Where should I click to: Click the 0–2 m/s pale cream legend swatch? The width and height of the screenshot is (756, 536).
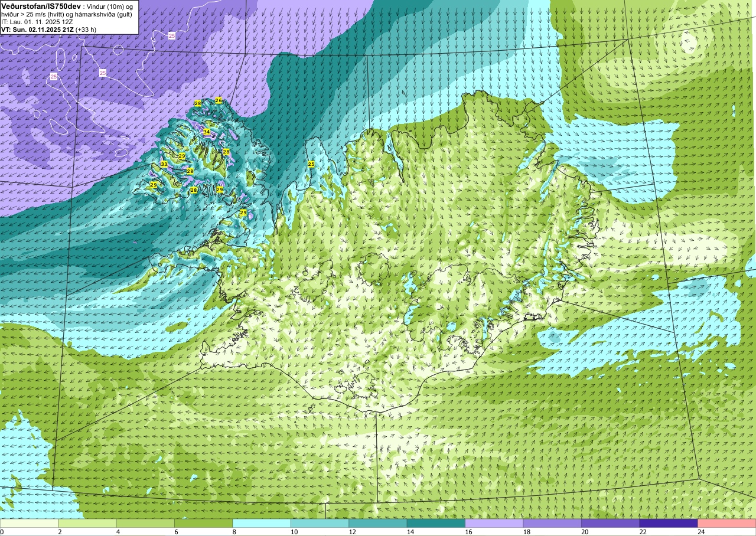click(x=29, y=523)
